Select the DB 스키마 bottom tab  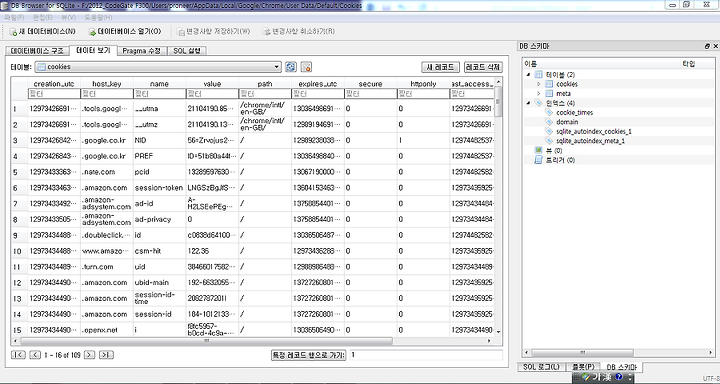622,367
